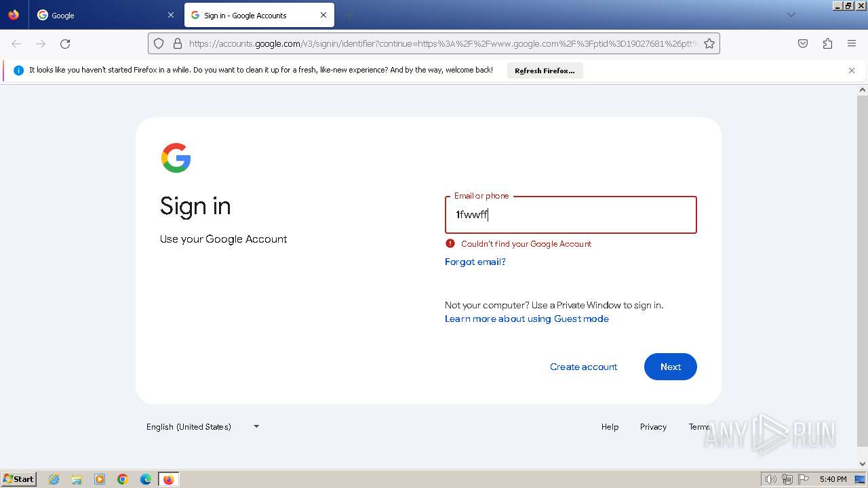868x488 pixels.
Task: Launch Google Chrome from taskbar
Action: tap(123, 479)
